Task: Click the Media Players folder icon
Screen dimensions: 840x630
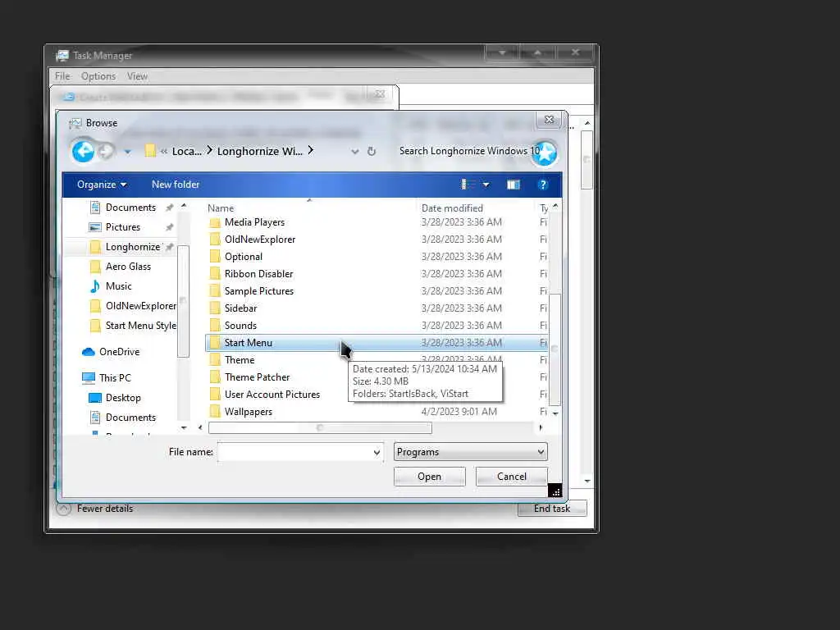Action: click(x=215, y=222)
